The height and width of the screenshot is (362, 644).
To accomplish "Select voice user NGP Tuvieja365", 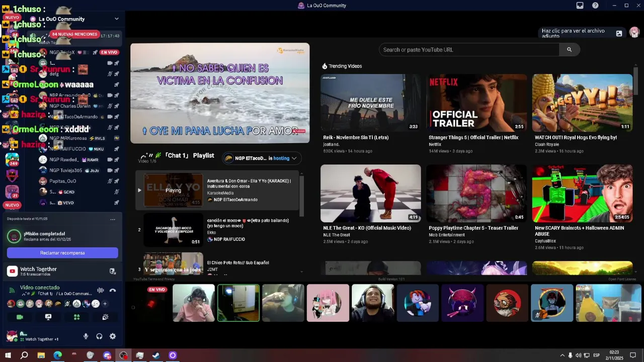I will point(78,170).
